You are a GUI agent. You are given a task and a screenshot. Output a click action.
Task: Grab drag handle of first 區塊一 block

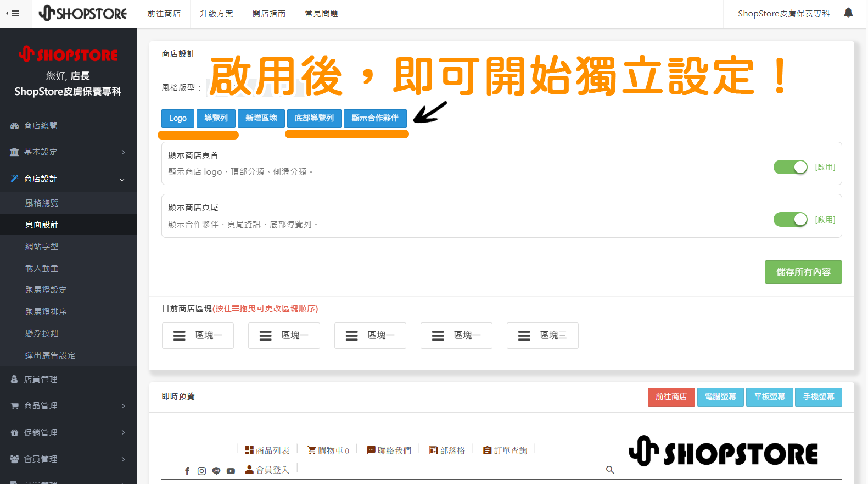tap(180, 336)
